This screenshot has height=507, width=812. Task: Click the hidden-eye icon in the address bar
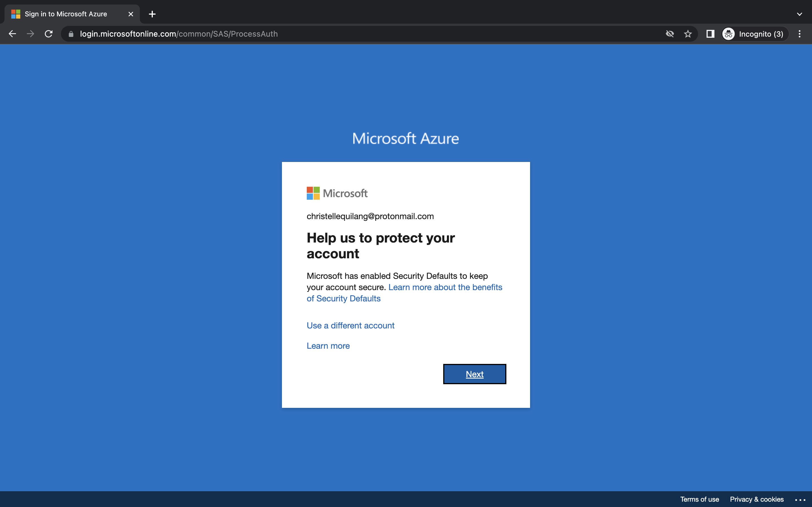(670, 34)
